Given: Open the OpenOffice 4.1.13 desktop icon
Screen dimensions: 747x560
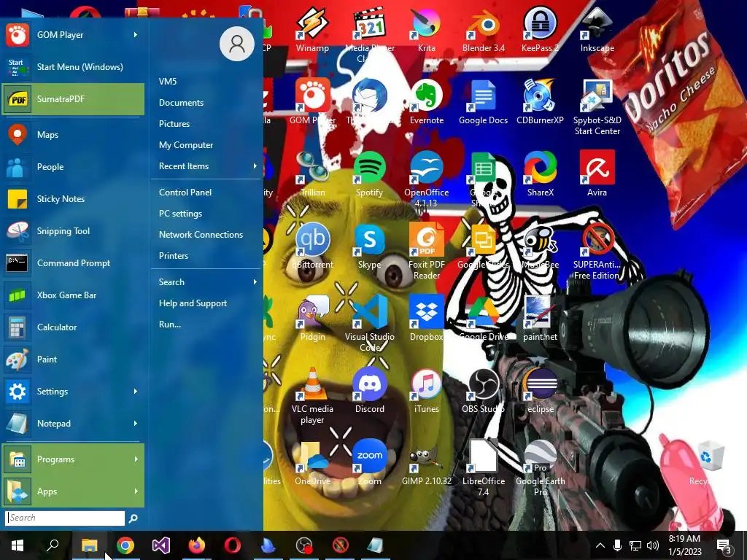Looking at the screenshot, I should pos(426,179).
